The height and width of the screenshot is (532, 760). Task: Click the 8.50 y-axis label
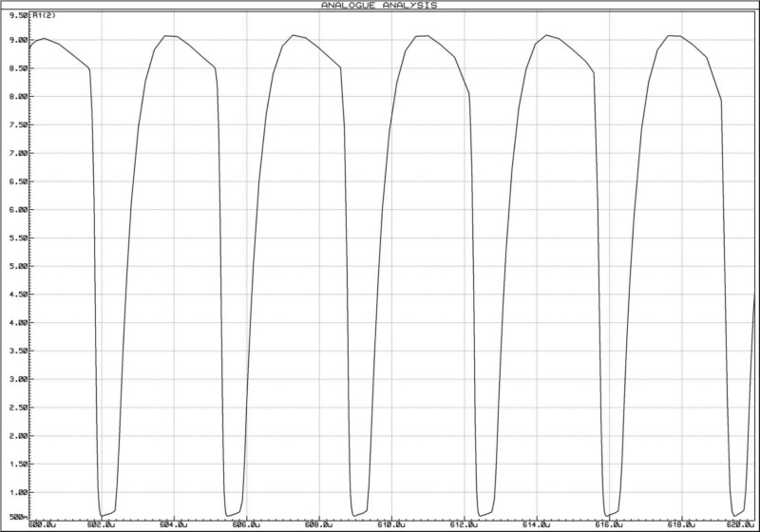tap(18, 68)
